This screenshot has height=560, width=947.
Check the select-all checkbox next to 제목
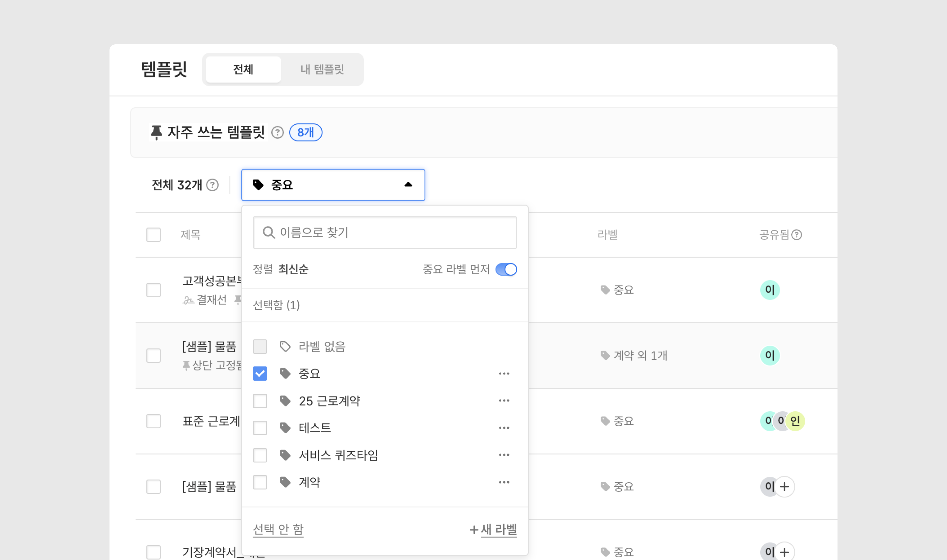[153, 235]
